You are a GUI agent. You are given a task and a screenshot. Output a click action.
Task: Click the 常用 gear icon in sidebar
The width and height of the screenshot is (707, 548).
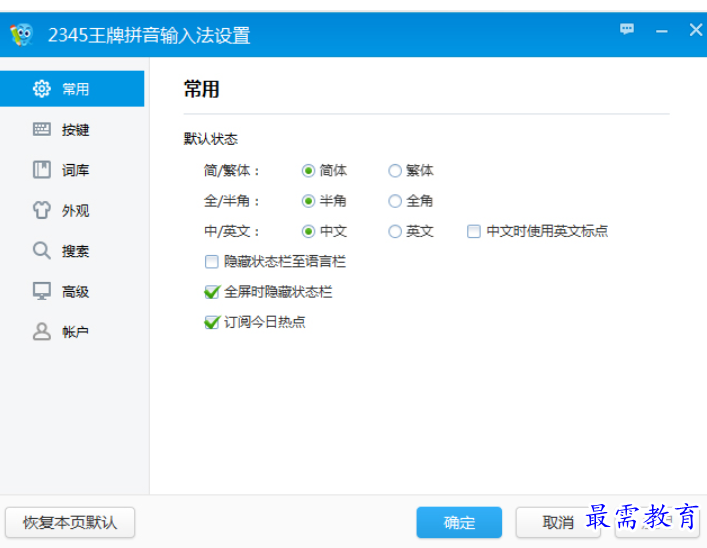(x=41, y=89)
